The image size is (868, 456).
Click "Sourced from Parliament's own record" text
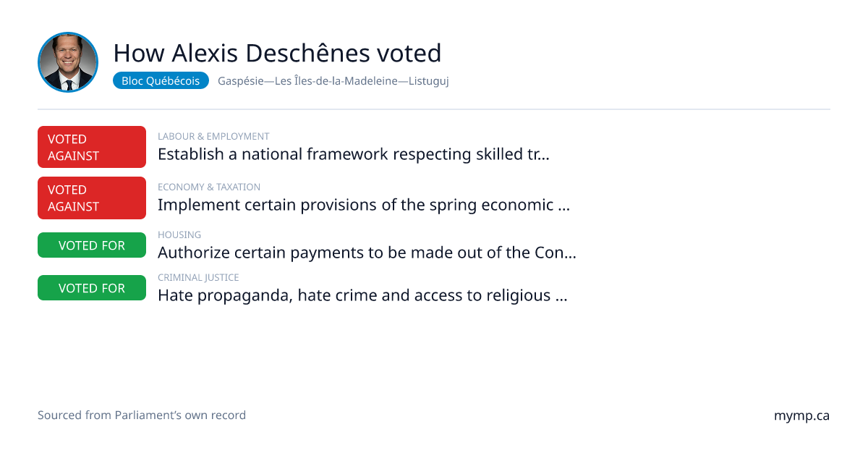(x=142, y=415)
